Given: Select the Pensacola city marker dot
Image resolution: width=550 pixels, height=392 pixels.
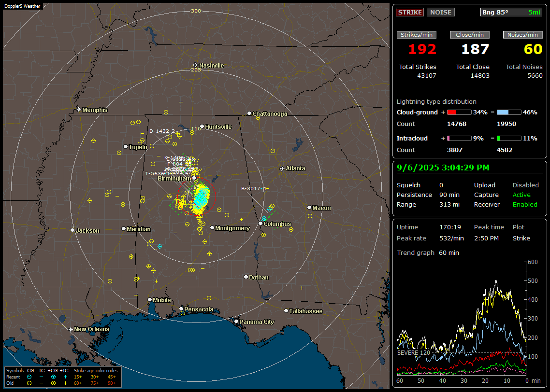Looking at the screenshot, I should pyautogui.click(x=181, y=309).
